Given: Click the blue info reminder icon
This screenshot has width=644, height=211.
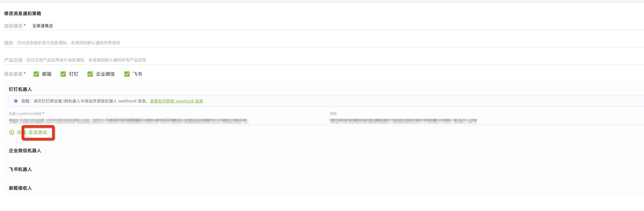Looking at the screenshot, I should click(x=16, y=101).
